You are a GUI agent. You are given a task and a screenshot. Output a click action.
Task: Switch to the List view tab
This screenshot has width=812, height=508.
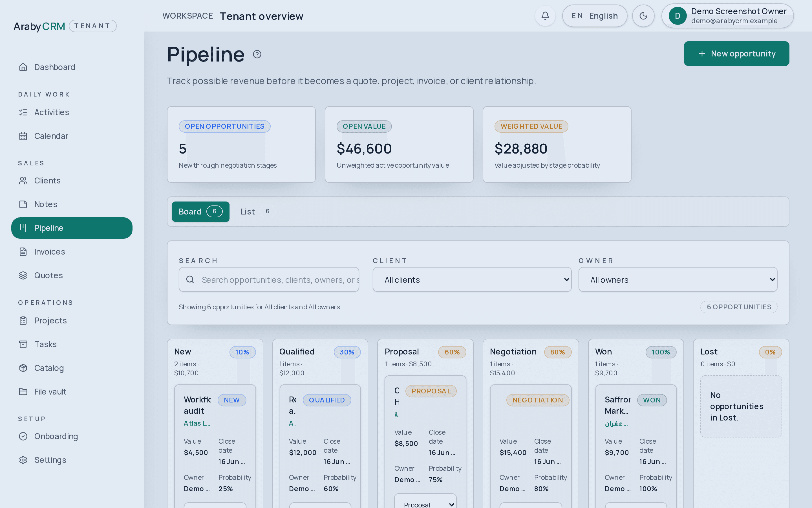[x=257, y=212]
